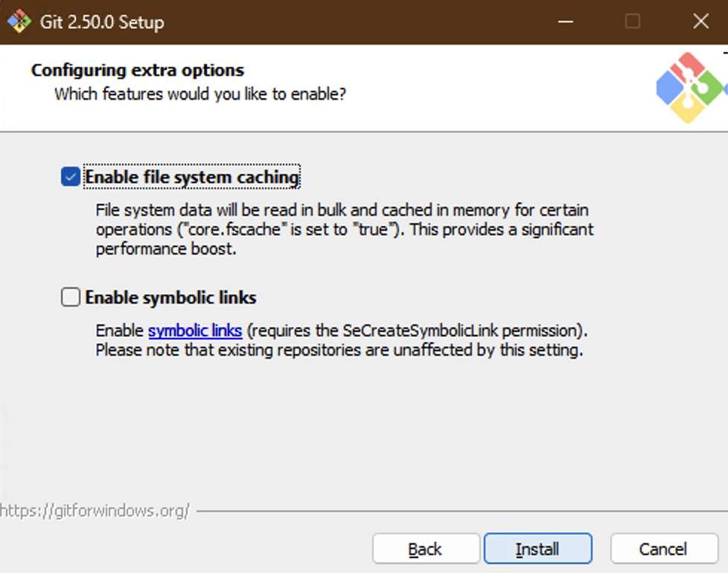Click the Git logo in header
This screenshot has width=728, height=573.
(690, 88)
